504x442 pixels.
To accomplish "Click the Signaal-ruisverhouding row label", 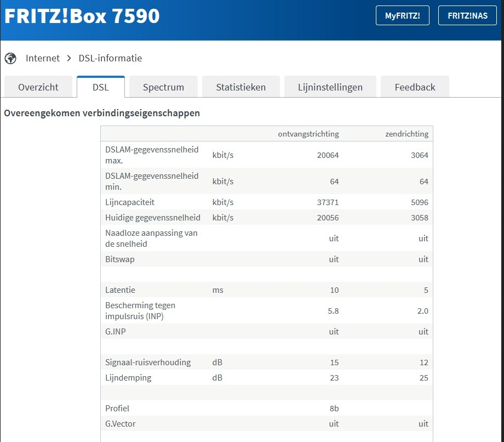I will coord(148,362).
